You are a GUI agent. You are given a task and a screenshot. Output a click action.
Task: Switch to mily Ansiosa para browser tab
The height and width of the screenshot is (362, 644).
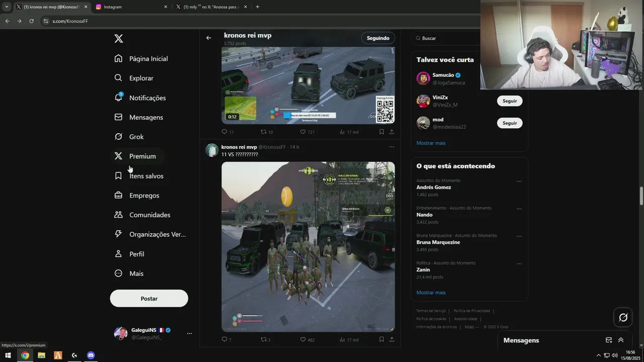tap(211, 7)
